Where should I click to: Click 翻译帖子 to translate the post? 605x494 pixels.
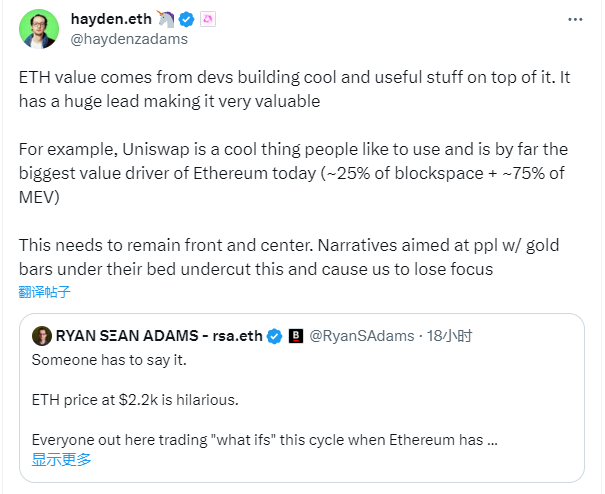pos(44,292)
